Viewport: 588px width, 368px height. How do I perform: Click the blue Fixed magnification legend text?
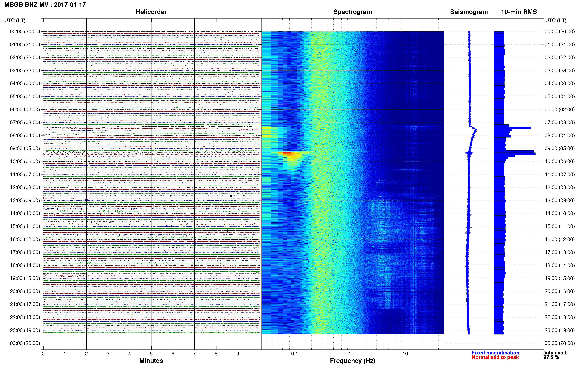(495, 353)
